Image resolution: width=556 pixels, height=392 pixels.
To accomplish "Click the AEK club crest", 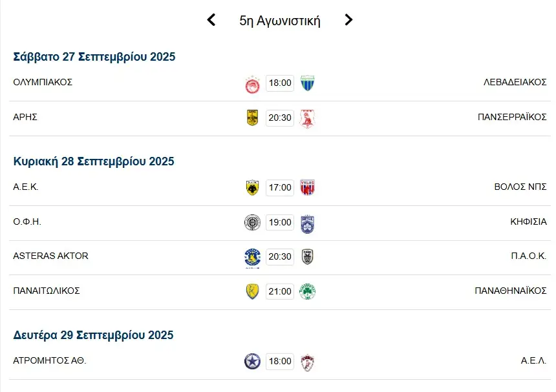I will click(252, 188).
